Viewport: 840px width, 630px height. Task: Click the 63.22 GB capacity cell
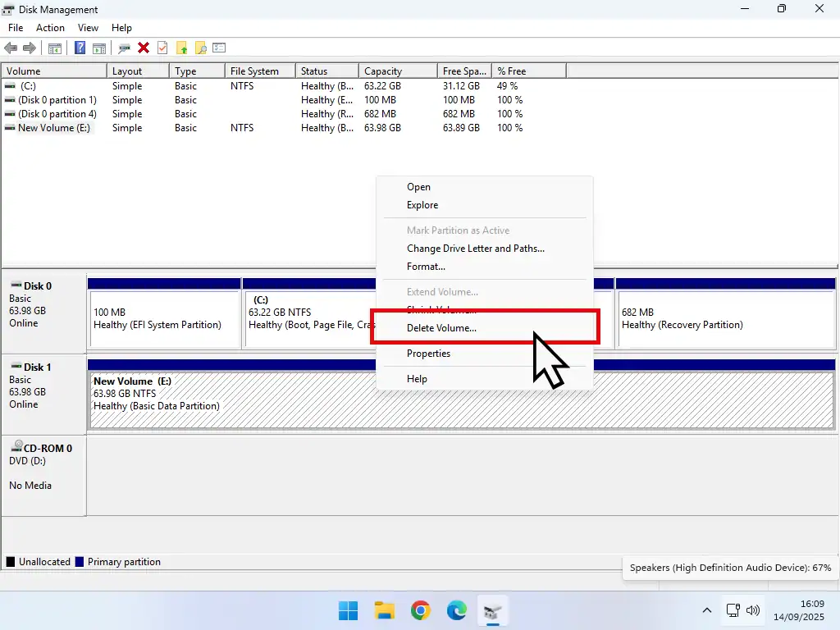coord(382,85)
